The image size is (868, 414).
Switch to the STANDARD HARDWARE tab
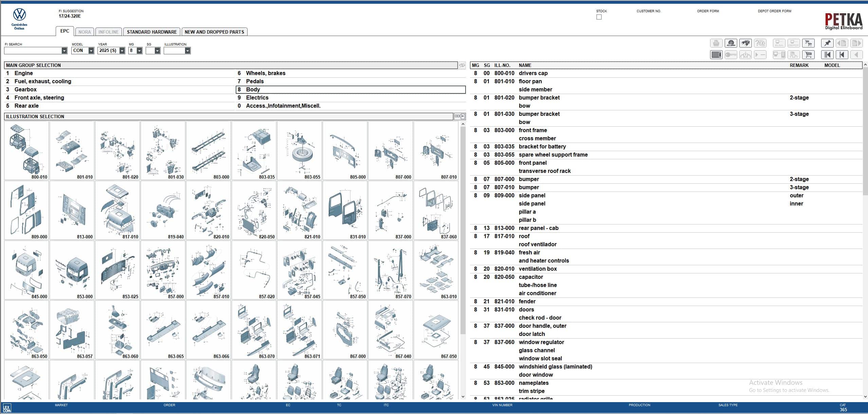tap(152, 32)
